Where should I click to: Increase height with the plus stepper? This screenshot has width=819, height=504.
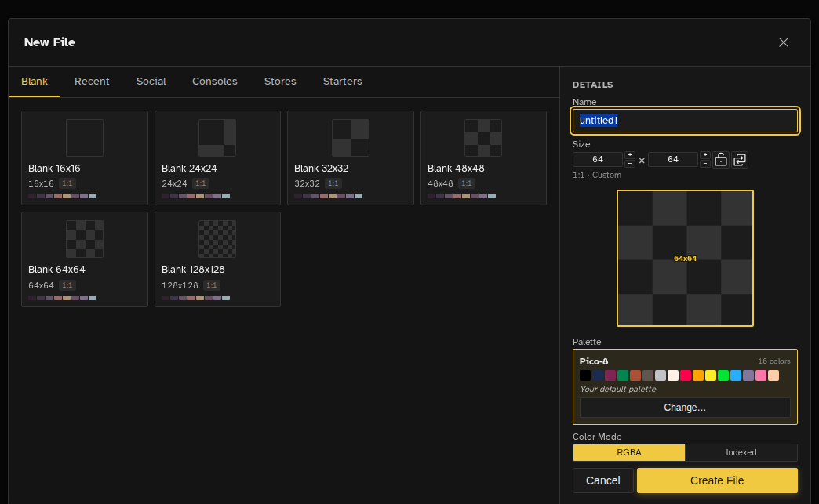(x=705, y=155)
